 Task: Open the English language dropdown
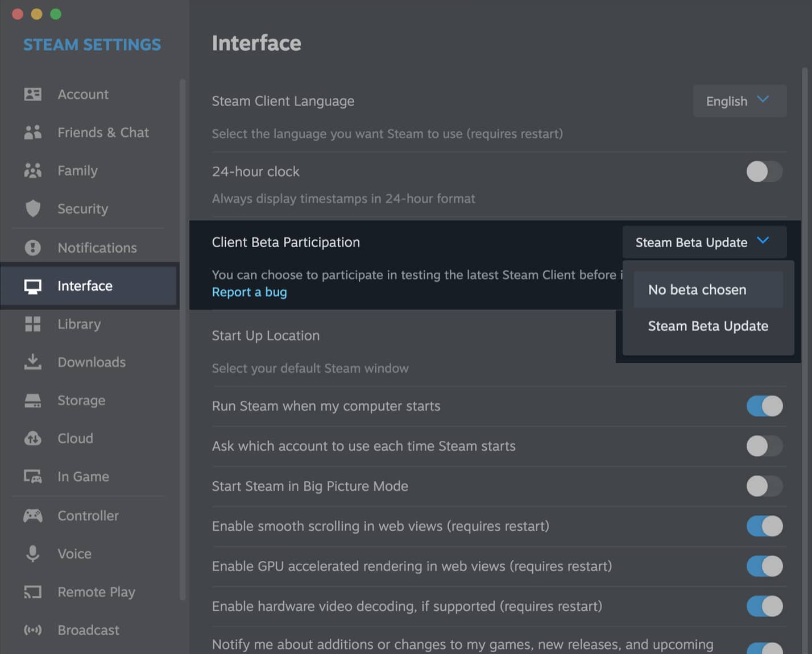(739, 101)
